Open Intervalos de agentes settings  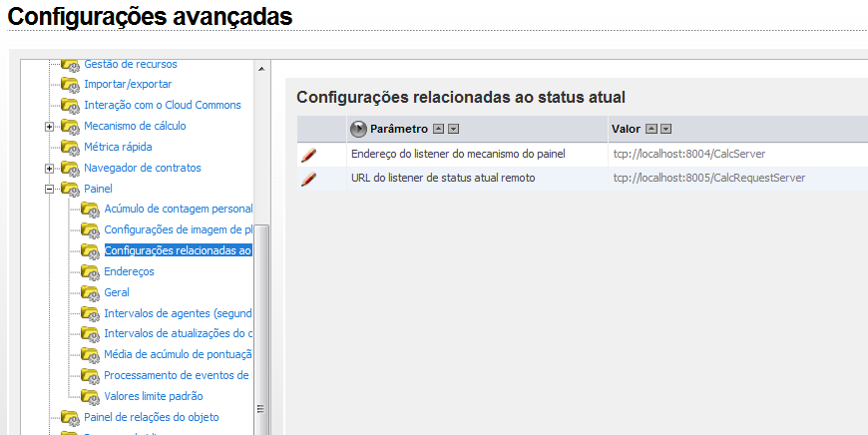tap(179, 313)
